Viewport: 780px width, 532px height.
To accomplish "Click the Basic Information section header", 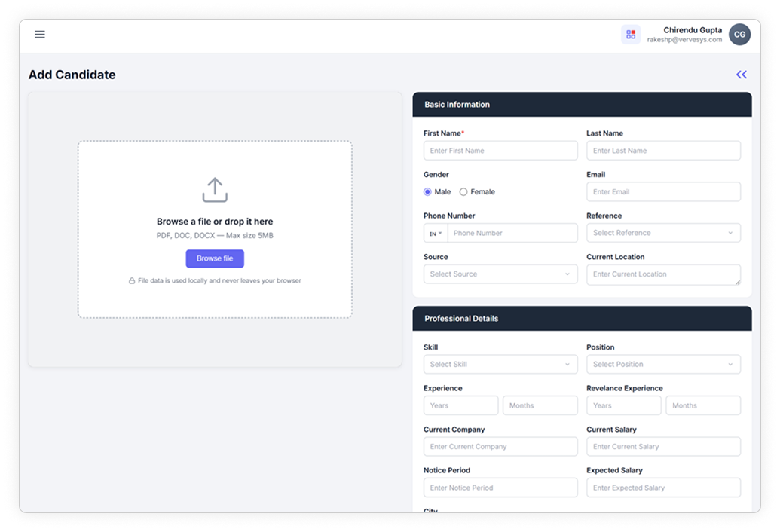I will (x=582, y=105).
